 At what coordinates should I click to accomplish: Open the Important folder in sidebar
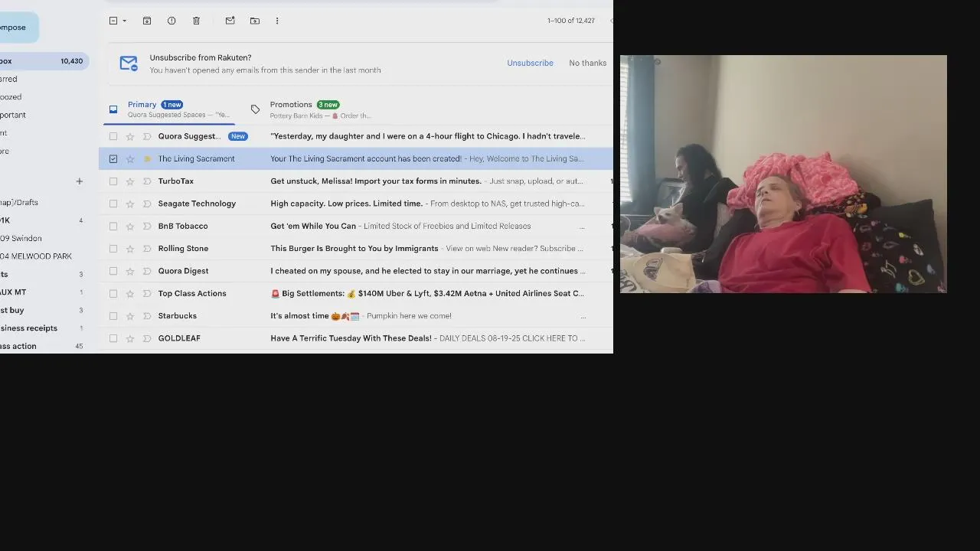pyautogui.click(x=13, y=115)
